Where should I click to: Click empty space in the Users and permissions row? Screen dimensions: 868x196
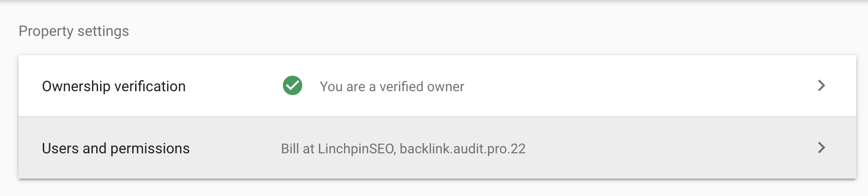tap(671, 148)
